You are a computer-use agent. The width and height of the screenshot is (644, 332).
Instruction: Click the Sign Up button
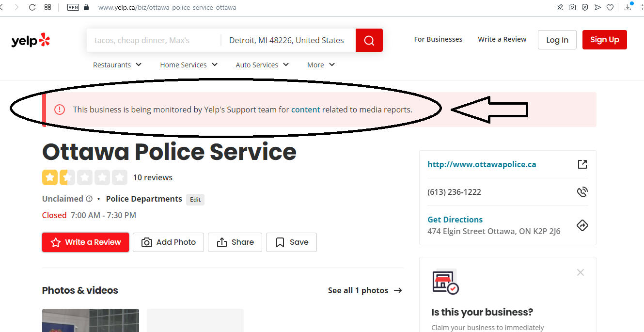click(605, 40)
